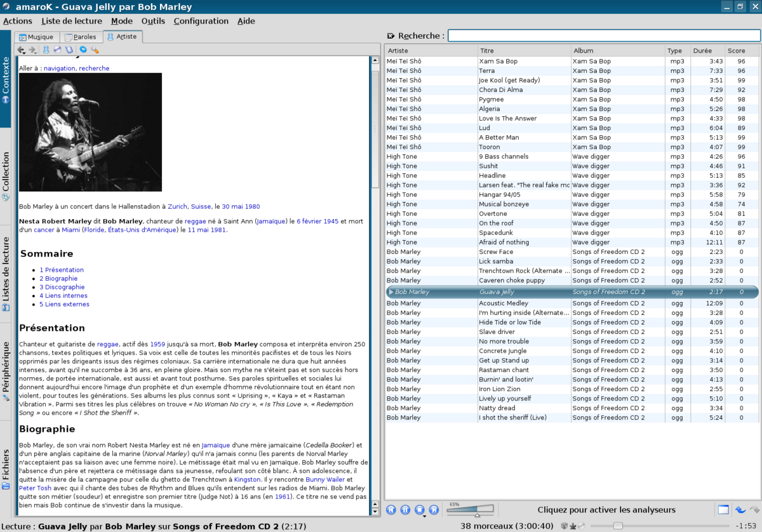Click the wrench settings icon in Wikipedia toolbar

click(x=95, y=50)
